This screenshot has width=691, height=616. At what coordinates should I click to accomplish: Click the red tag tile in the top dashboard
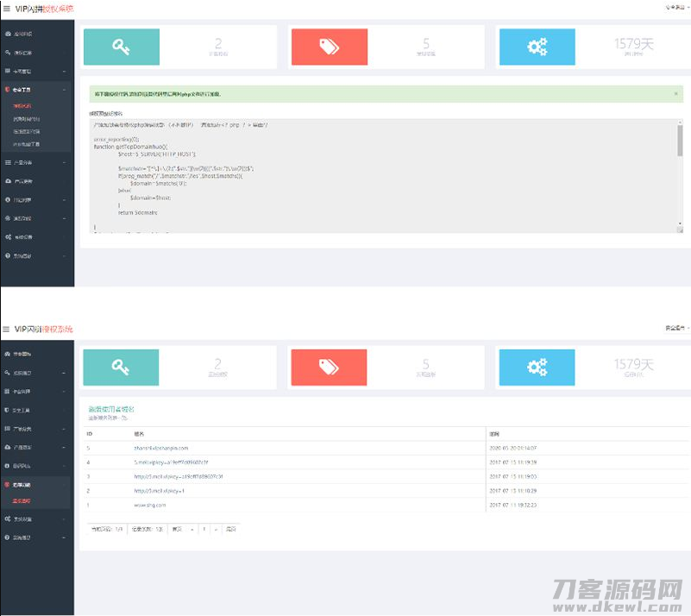(x=329, y=47)
